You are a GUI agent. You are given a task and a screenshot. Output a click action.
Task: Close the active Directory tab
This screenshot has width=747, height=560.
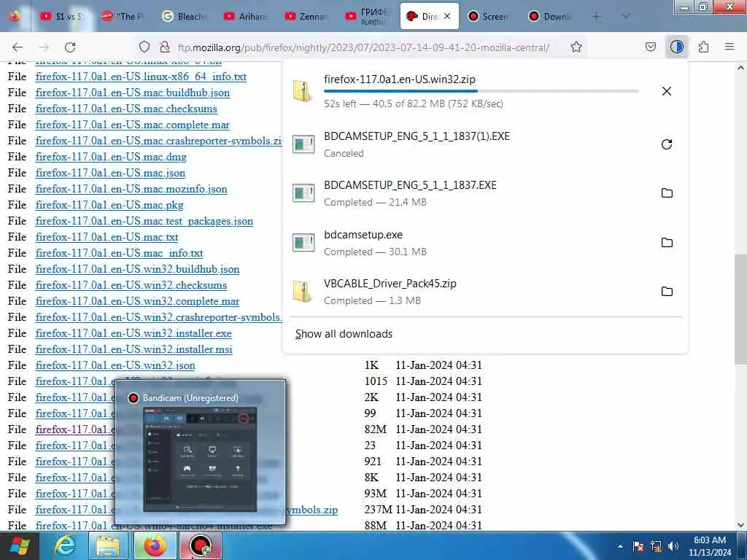point(447,16)
